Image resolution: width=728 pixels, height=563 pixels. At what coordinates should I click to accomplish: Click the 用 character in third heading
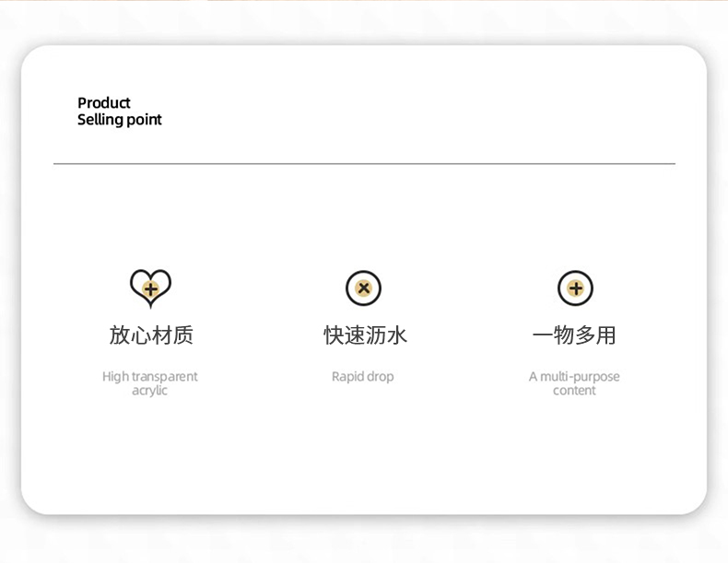coord(605,335)
